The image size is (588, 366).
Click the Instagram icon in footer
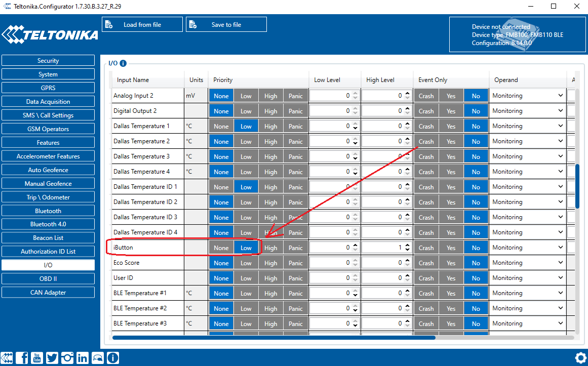(67, 358)
